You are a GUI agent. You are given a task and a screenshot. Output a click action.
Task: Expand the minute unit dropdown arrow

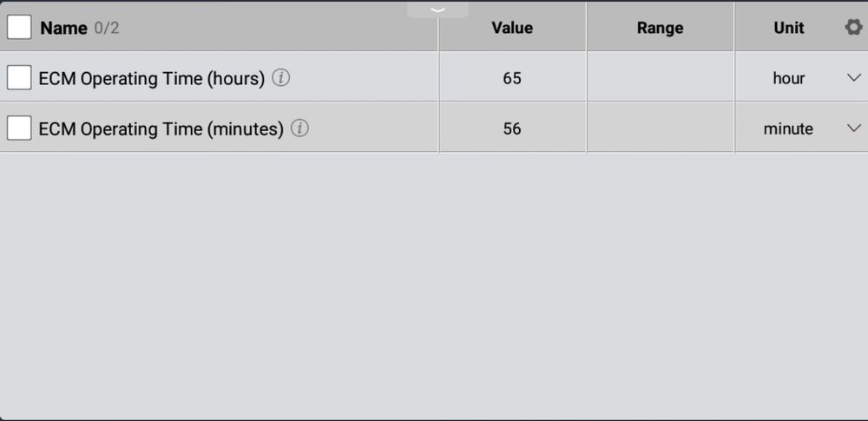[854, 128]
